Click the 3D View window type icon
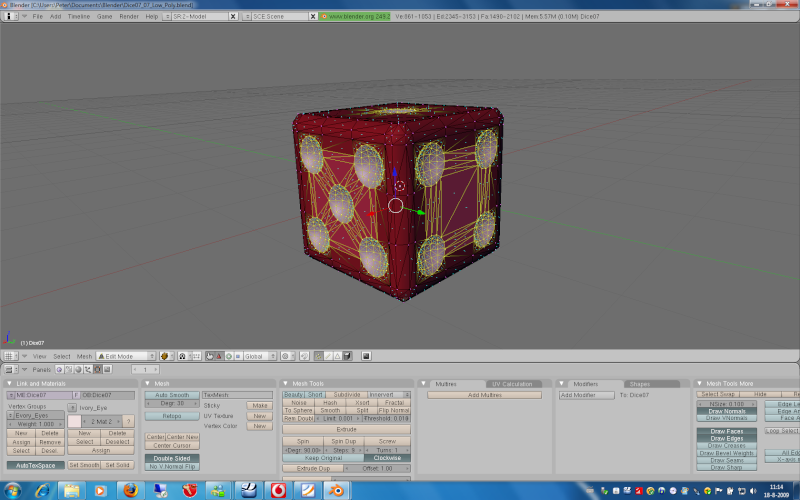This screenshot has width=800, height=500. (x=10, y=356)
